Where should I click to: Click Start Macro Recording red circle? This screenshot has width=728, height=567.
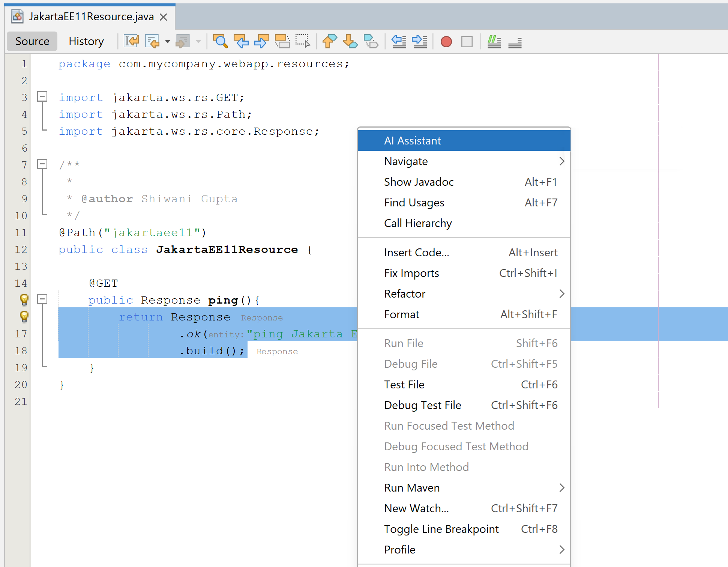pos(446,42)
